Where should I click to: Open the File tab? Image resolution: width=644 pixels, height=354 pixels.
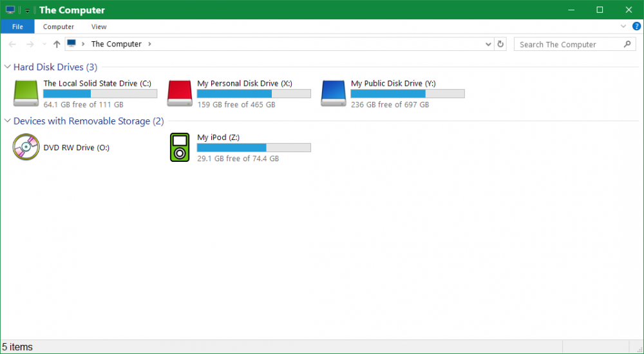(x=17, y=26)
